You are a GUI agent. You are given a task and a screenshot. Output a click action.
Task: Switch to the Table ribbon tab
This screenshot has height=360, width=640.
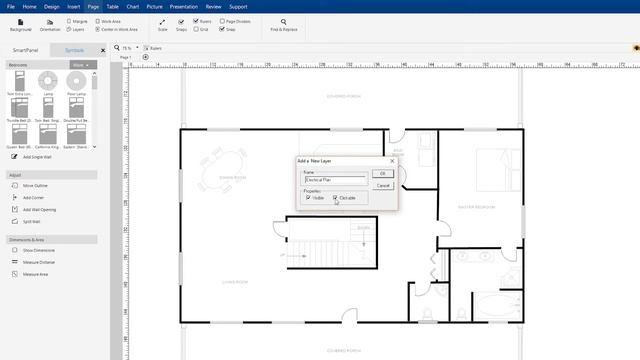click(x=113, y=7)
